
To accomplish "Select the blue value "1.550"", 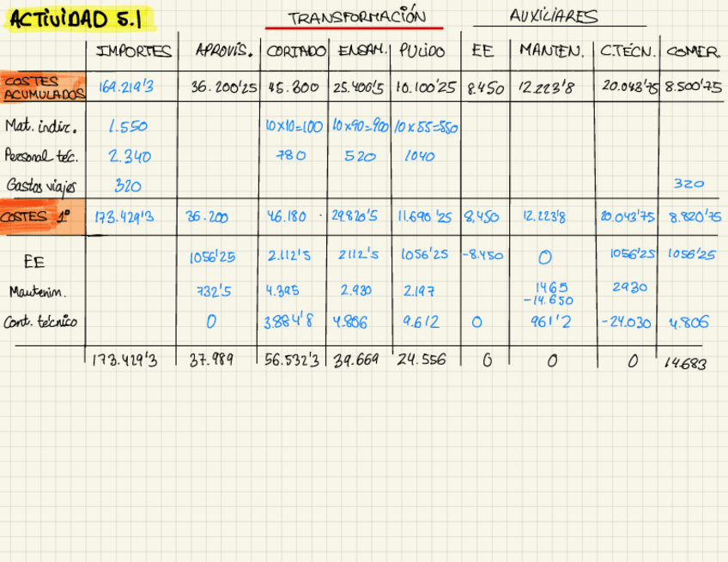I will [x=128, y=126].
